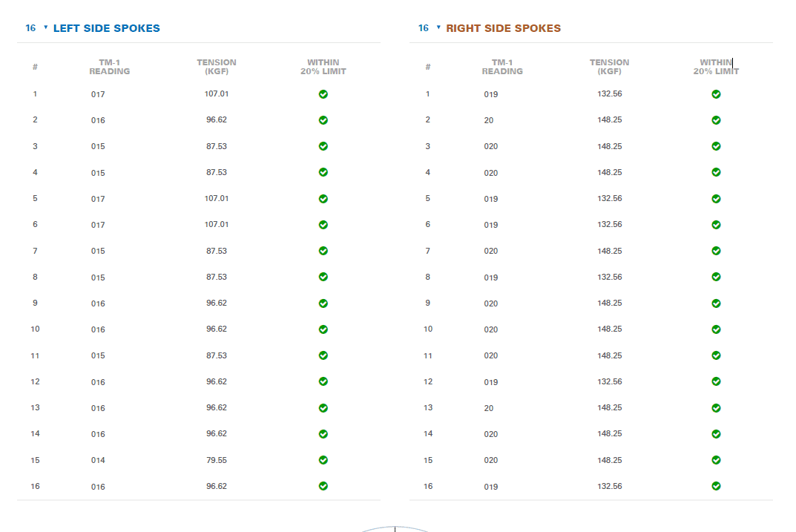Click the 79.55 tension value for left spoke 15
Image resolution: width=796 pixels, height=532 pixels.
[217, 460]
